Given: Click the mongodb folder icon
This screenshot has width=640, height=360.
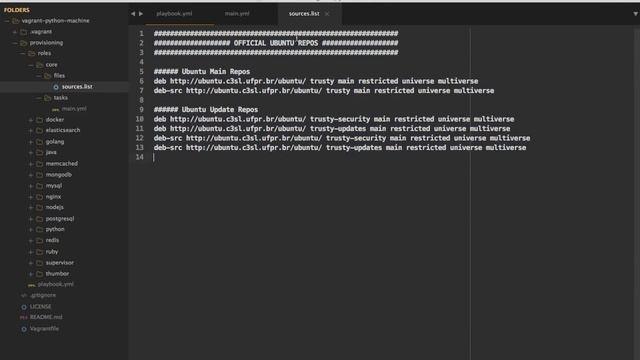Looking at the screenshot, I should coord(40,175).
